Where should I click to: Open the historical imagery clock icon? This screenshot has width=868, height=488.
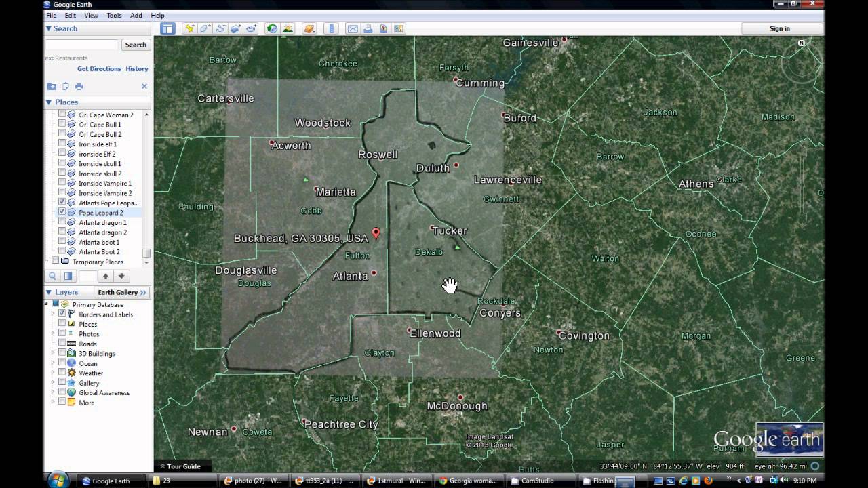click(272, 28)
